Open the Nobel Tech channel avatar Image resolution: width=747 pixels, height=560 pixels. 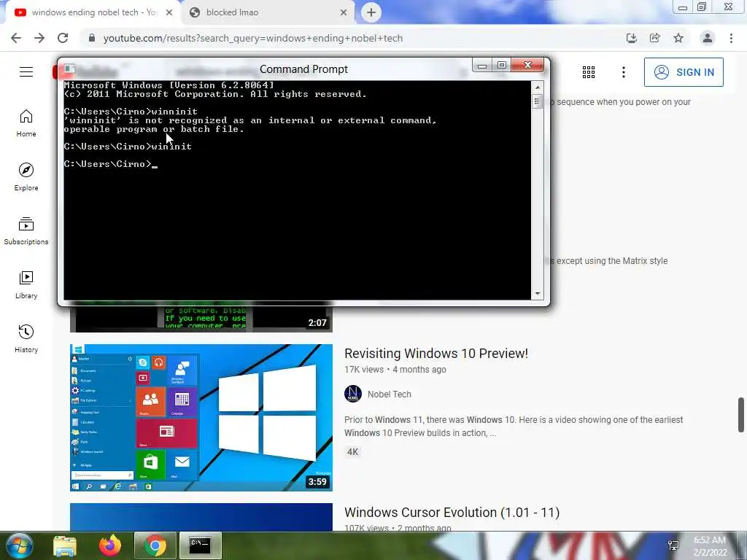click(353, 394)
